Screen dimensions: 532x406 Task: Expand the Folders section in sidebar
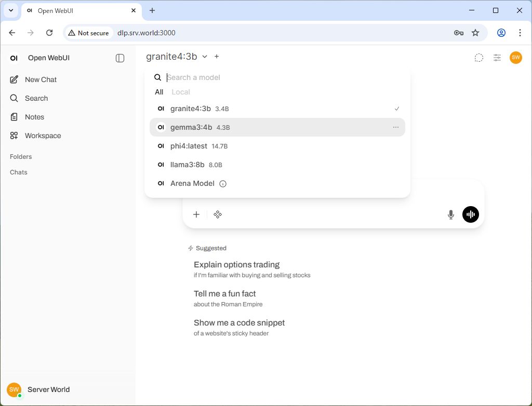[x=21, y=156]
